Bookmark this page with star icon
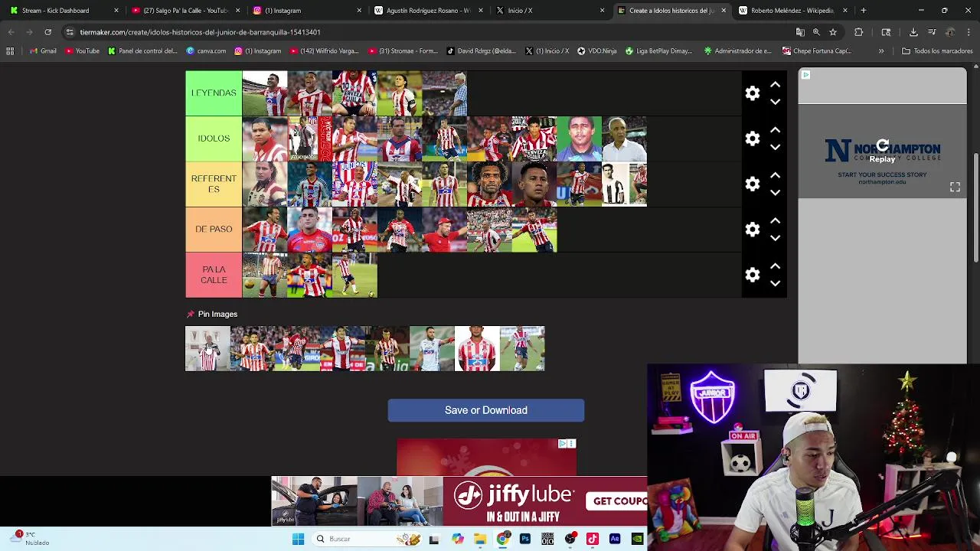Viewport: 980px width, 551px height. (833, 32)
